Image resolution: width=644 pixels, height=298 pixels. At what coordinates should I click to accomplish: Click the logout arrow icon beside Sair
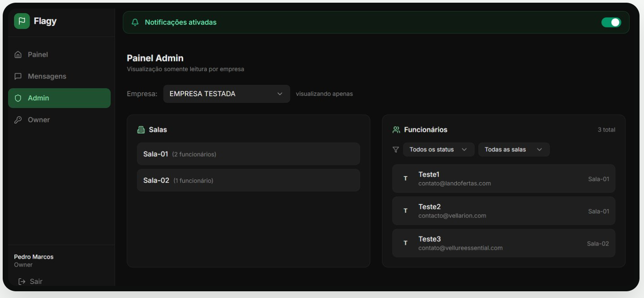pyautogui.click(x=22, y=281)
